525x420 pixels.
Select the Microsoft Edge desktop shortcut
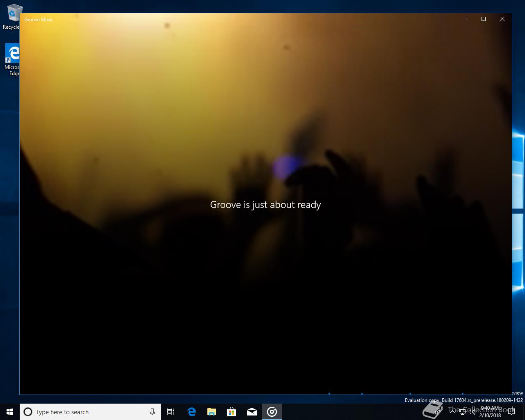pyautogui.click(x=12, y=60)
